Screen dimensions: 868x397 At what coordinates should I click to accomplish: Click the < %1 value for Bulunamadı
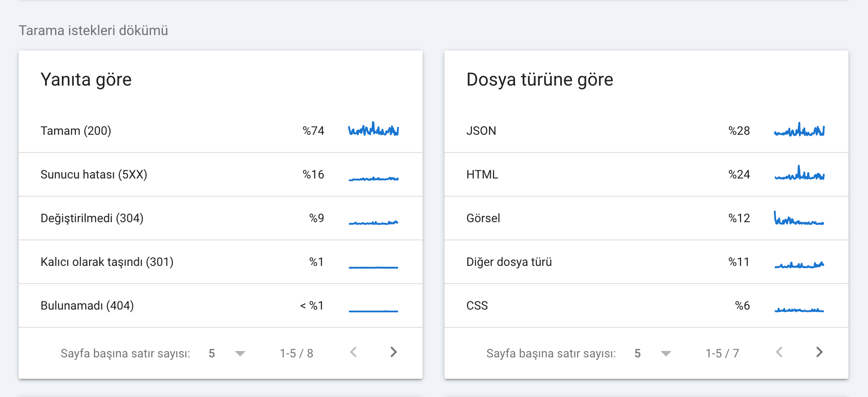312,305
